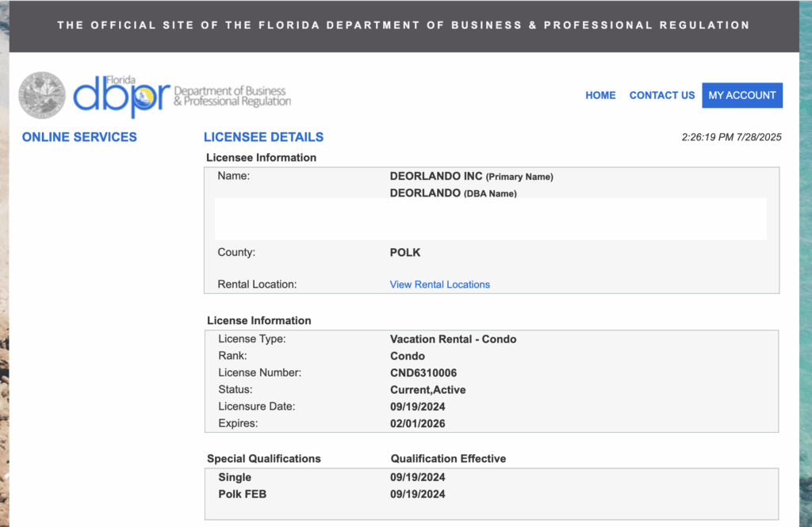The width and height of the screenshot is (812, 527).
Task: Click the DEORLANDO INC primary name
Action: click(x=437, y=176)
